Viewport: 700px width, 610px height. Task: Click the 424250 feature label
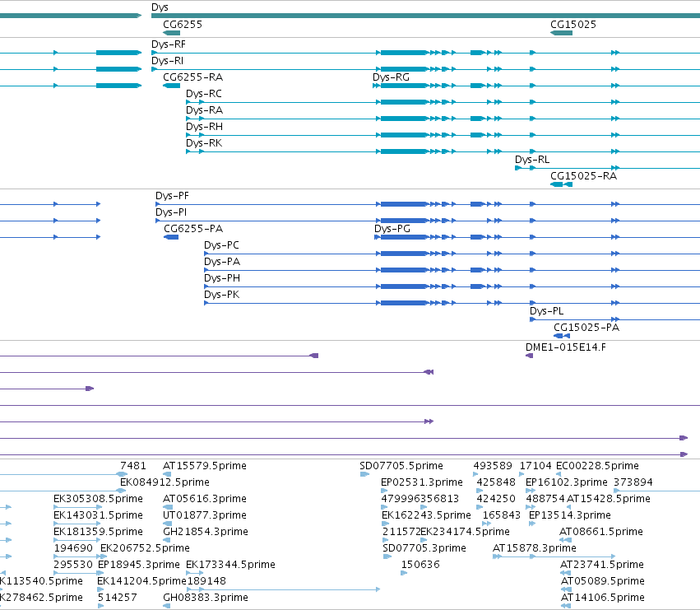pos(496,499)
